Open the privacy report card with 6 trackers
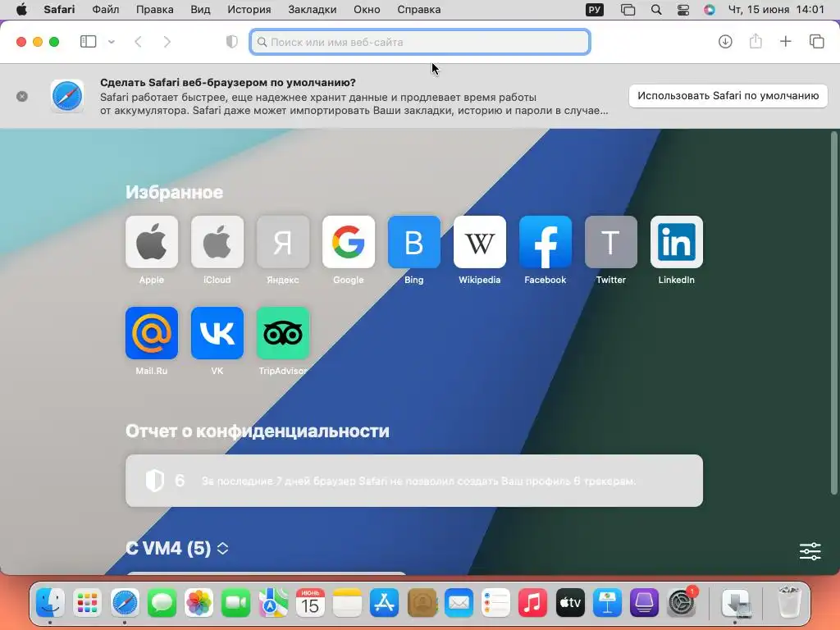The image size is (840, 630). coord(414,481)
